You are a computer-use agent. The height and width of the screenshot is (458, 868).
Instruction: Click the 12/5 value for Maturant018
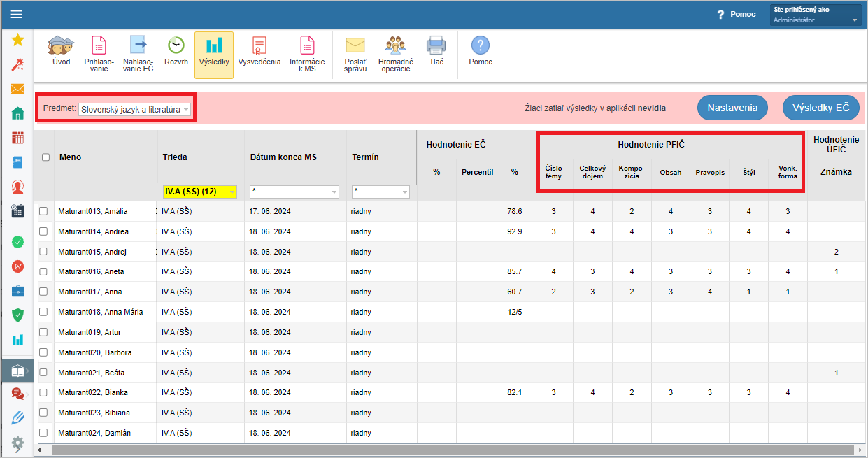coord(515,312)
